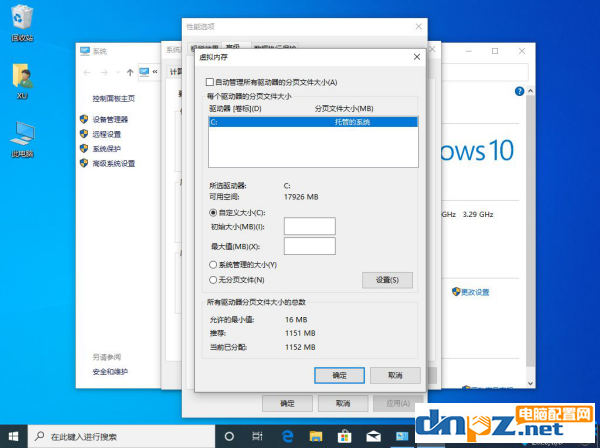Screen dimensions: 600x448
Task: Click the Windows Start button
Action: [13, 436]
